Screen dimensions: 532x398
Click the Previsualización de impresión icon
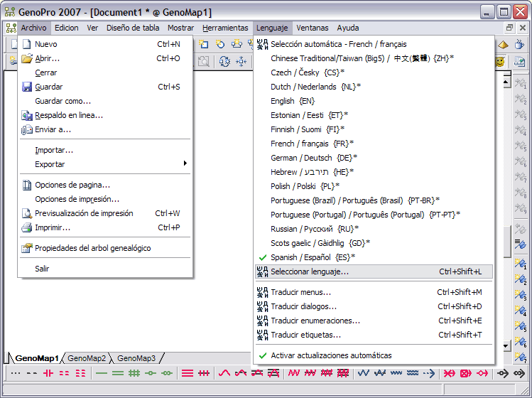27,213
